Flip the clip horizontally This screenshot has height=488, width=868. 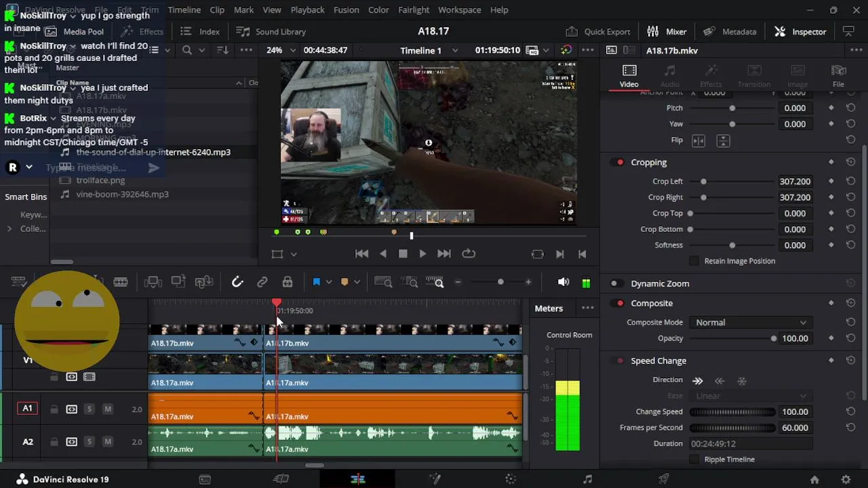(698, 140)
